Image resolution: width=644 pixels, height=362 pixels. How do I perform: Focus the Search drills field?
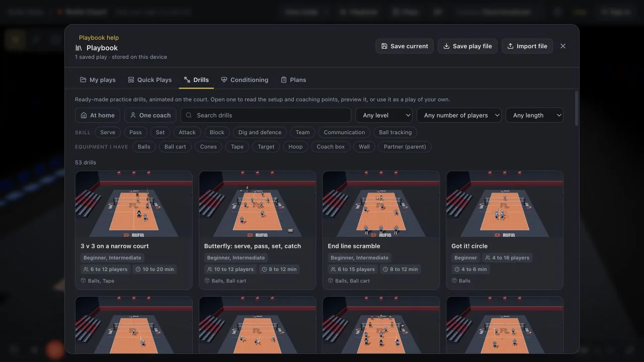tap(266, 115)
